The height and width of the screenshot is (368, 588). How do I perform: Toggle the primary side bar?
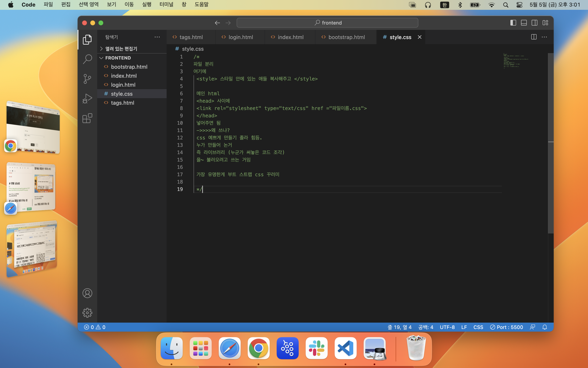click(513, 23)
